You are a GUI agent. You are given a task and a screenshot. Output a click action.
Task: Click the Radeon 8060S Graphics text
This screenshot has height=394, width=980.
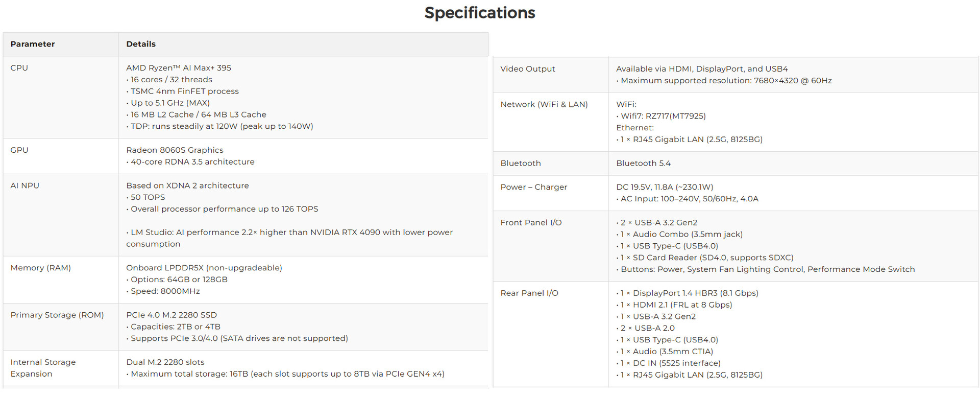coord(175,150)
